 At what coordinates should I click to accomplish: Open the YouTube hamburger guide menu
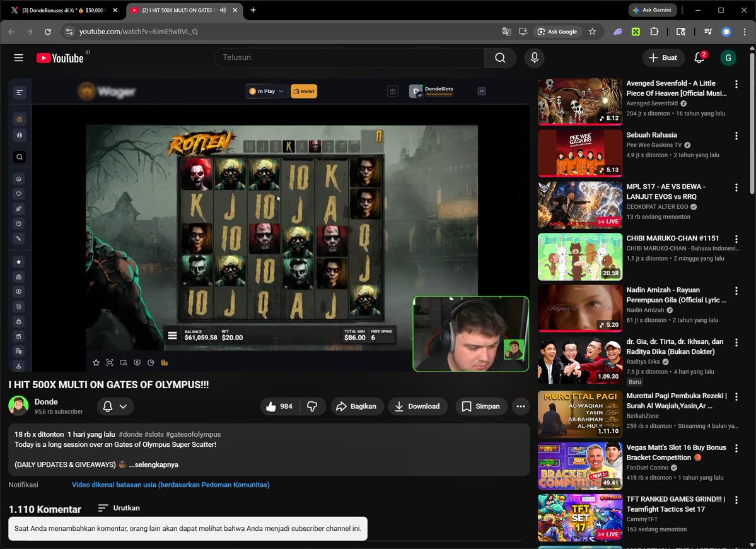(18, 58)
